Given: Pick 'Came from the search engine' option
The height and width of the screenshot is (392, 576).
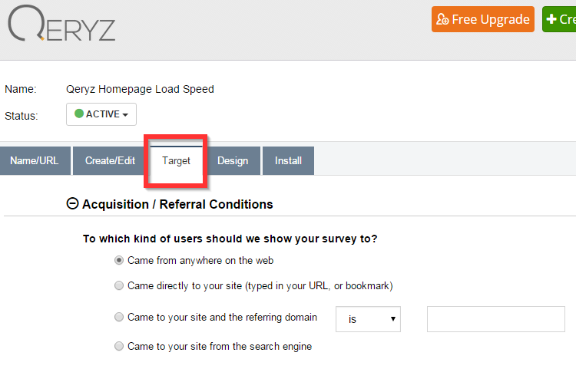Looking at the screenshot, I should (x=119, y=346).
